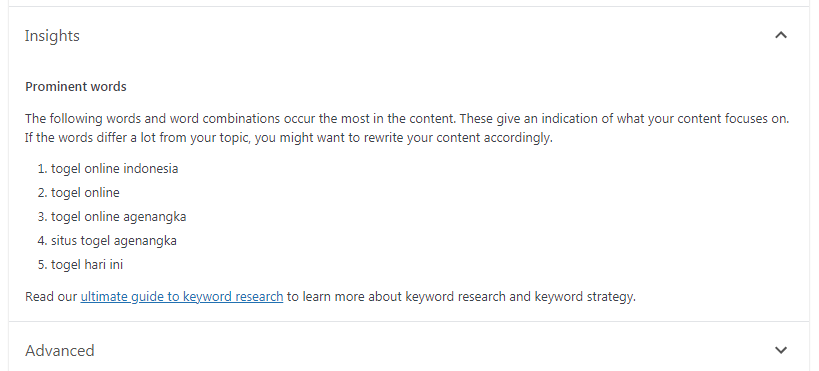Click the 'Prominent words' subheading

[76, 87]
